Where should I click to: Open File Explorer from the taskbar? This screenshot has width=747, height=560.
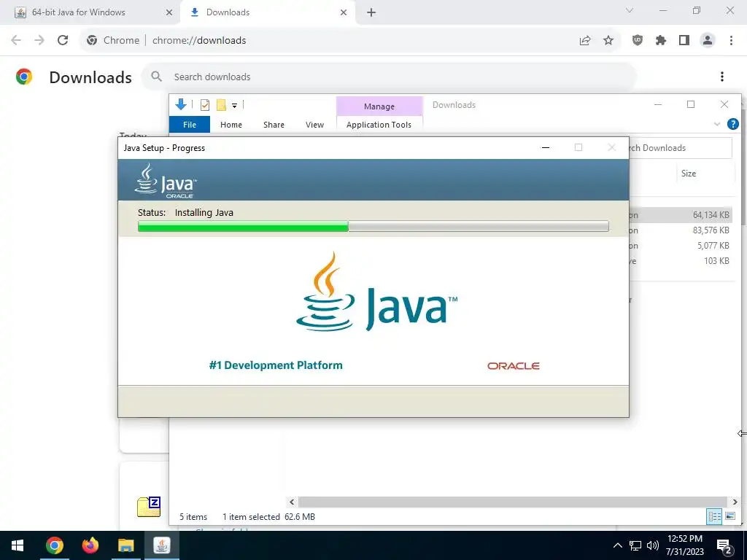point(125,545)
